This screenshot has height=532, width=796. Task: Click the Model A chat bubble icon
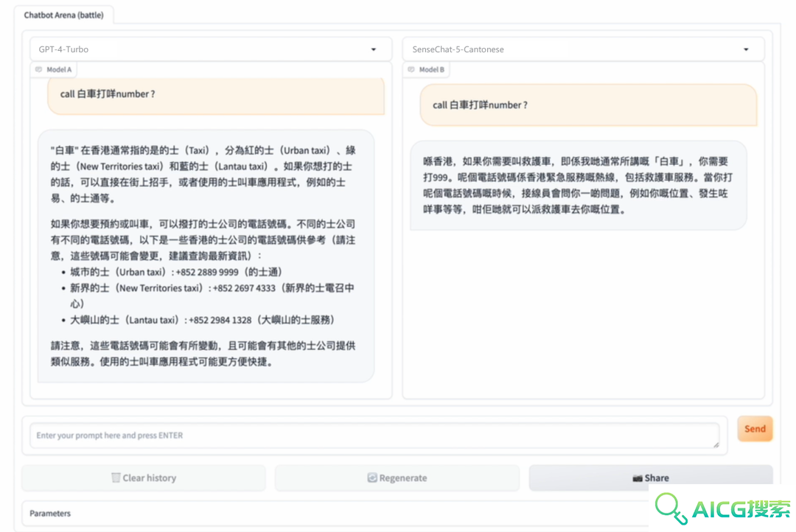38,69
